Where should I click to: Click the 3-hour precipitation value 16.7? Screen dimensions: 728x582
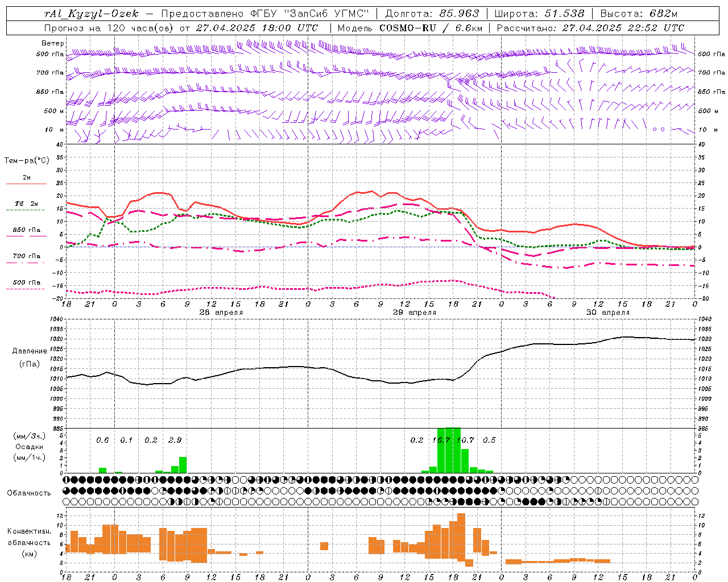441,440
